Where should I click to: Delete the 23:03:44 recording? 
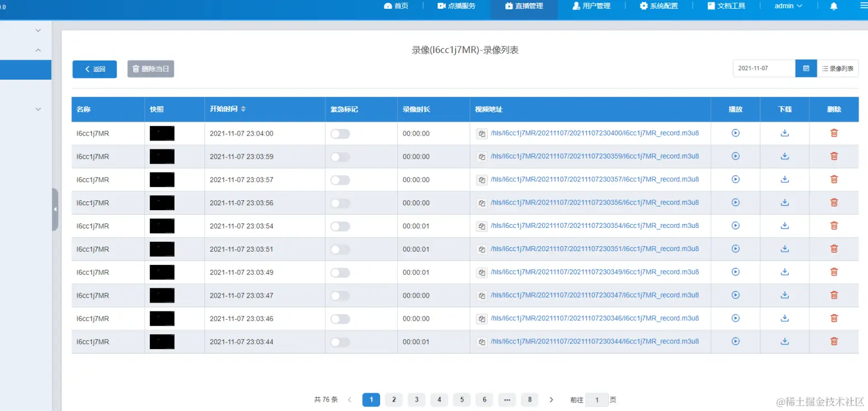click(834, 341)
